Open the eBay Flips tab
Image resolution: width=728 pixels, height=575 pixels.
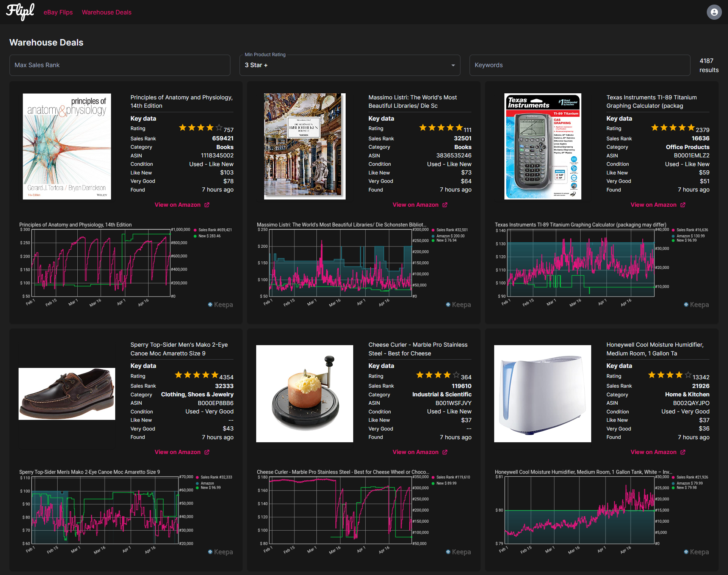click(58, 12)
